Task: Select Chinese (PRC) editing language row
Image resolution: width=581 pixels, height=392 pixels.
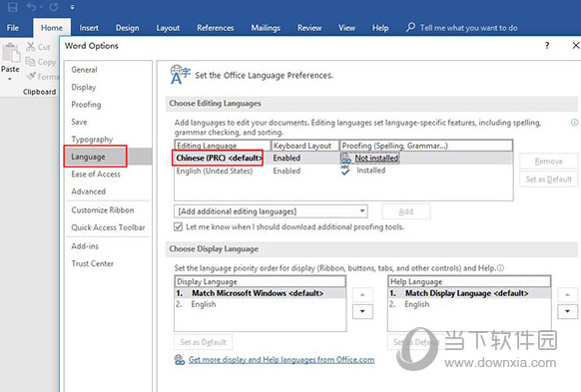Action: pyautogui.click(x=343, y=158)
